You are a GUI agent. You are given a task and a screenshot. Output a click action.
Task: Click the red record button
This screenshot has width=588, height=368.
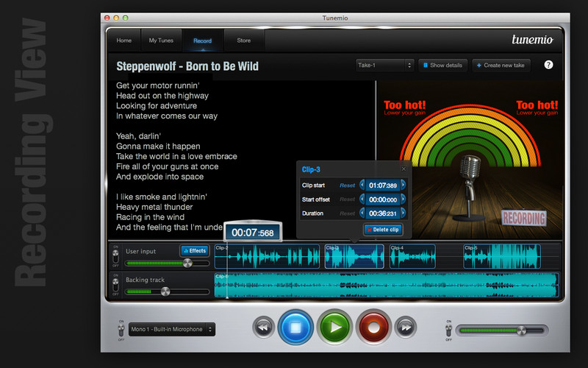[x=373, y=328]
